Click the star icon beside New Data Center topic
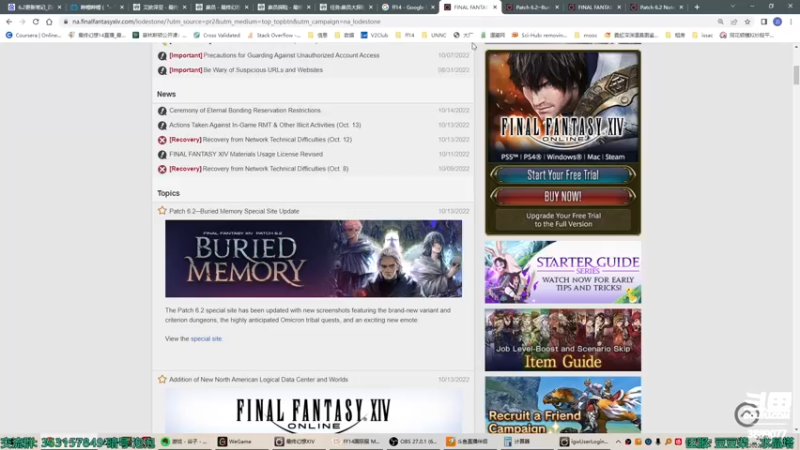Image resolution: width=800 pixels, height=450 pixels. (x=162, y=379)
